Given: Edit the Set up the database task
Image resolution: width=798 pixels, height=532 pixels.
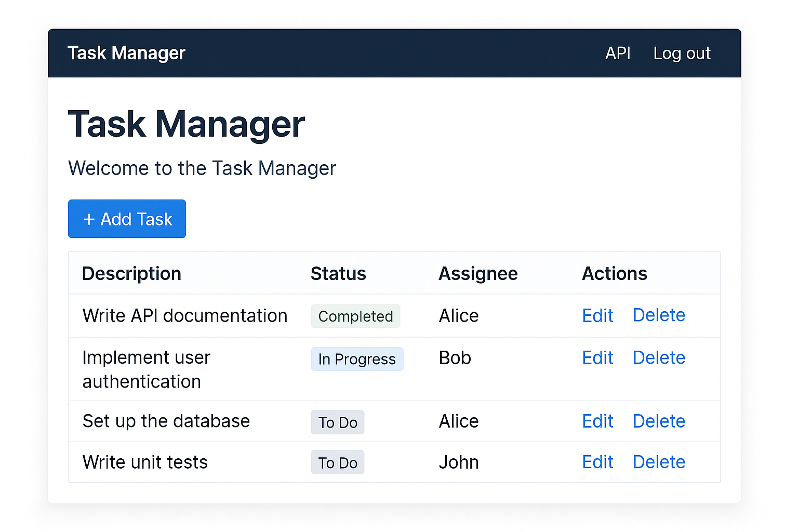Looking at the screenshot, I should pos(597,421).
